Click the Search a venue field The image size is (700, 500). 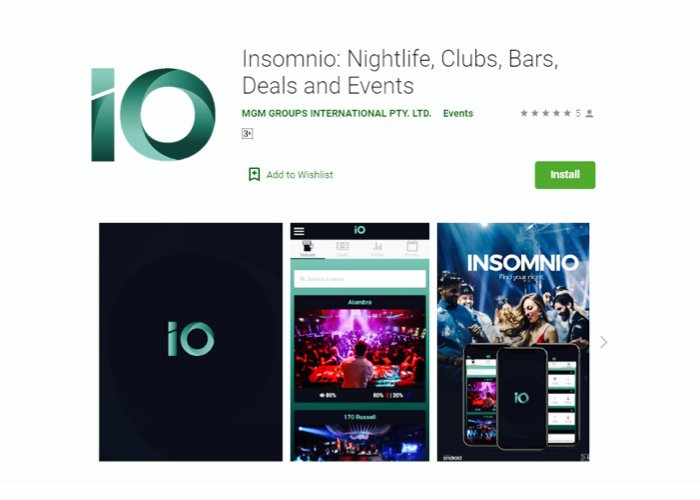click(360, 279)
